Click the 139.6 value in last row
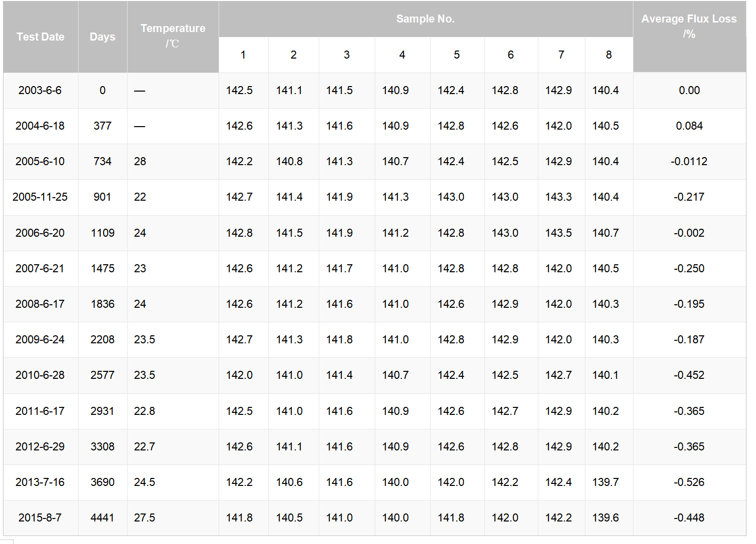The image size is (756, 544). [x=606, y=518]
